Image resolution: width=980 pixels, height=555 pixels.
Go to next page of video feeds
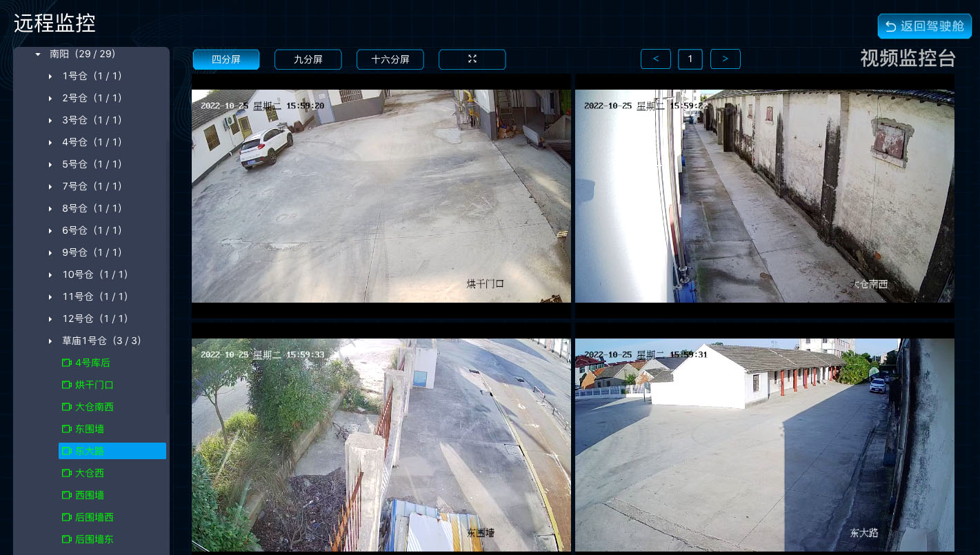pos(725,59)
